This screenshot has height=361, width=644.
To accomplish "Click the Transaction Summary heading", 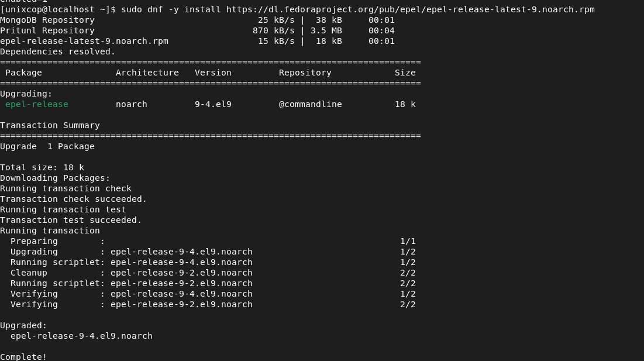I will tap(50, 125).
